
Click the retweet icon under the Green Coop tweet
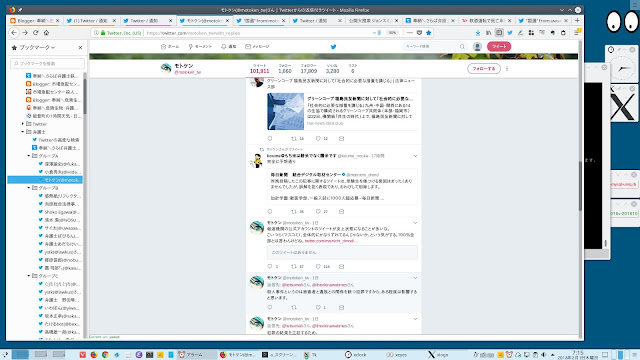pos(294,138)
